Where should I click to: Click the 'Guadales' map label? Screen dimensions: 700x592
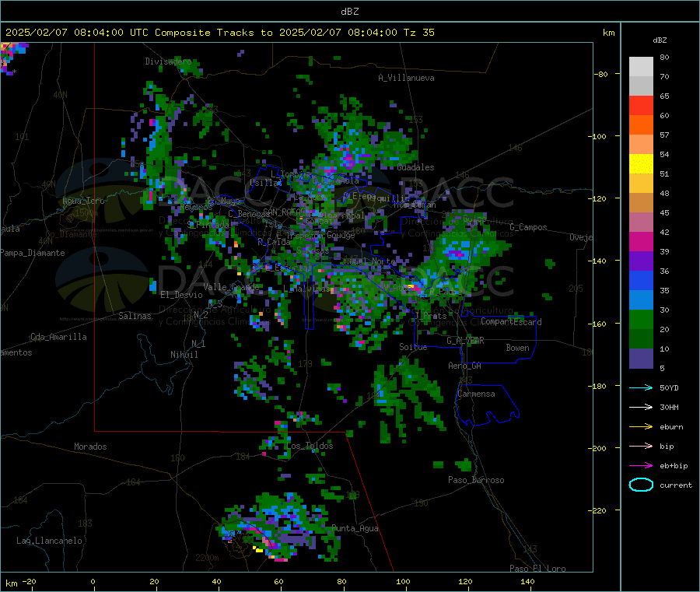[x=415, y=167]
